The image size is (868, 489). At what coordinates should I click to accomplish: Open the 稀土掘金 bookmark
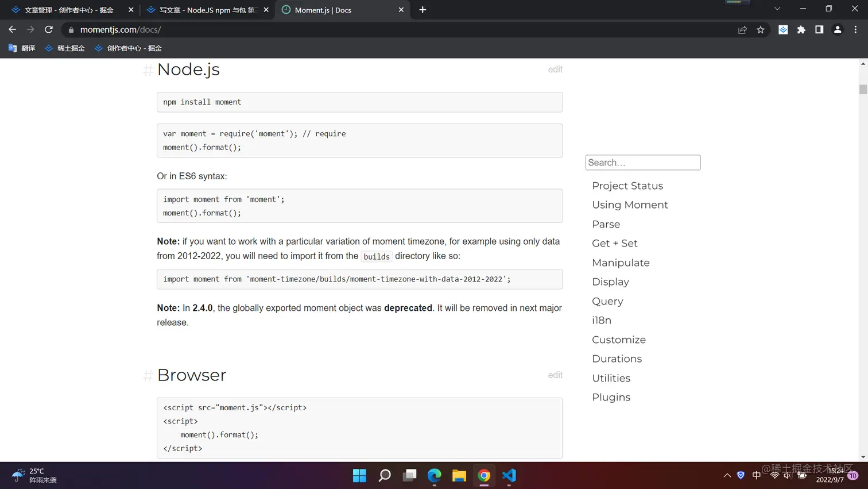coord(65,48)
